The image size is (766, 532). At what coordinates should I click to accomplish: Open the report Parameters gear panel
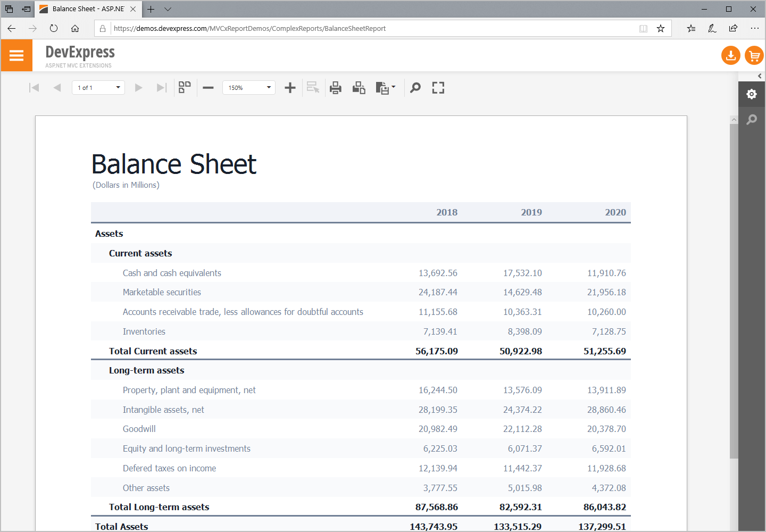[752, 94]
